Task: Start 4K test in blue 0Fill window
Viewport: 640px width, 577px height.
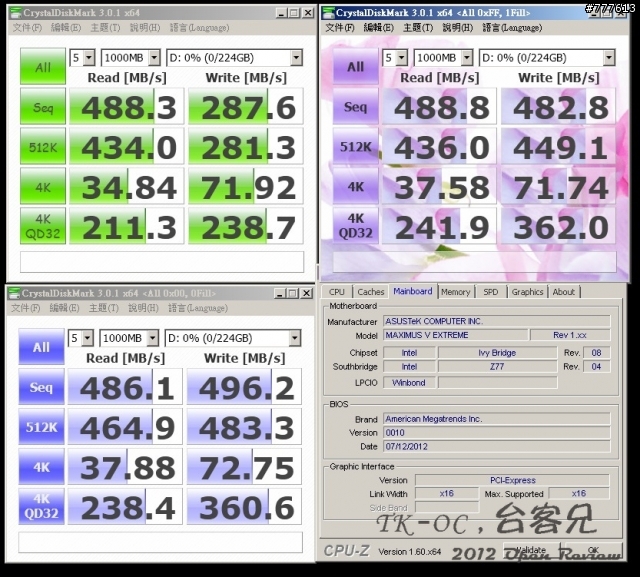Action: [x=41, y=466]
